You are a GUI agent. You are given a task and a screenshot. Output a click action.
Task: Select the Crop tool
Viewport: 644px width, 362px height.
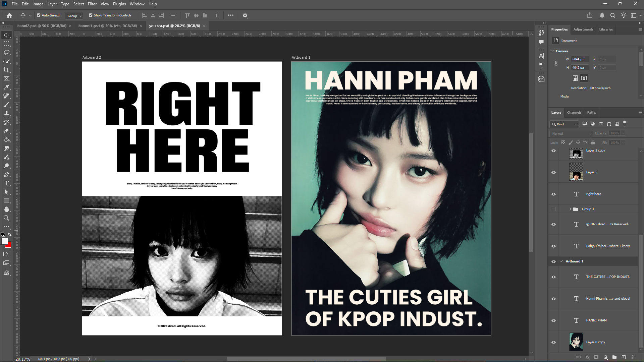(6, 70)
